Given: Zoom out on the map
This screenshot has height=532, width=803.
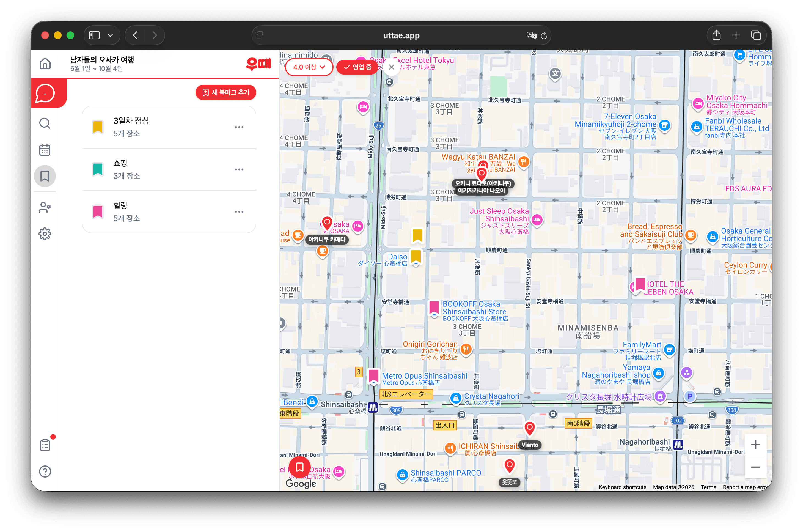Looking at the screenshot, I should point(755,467).
